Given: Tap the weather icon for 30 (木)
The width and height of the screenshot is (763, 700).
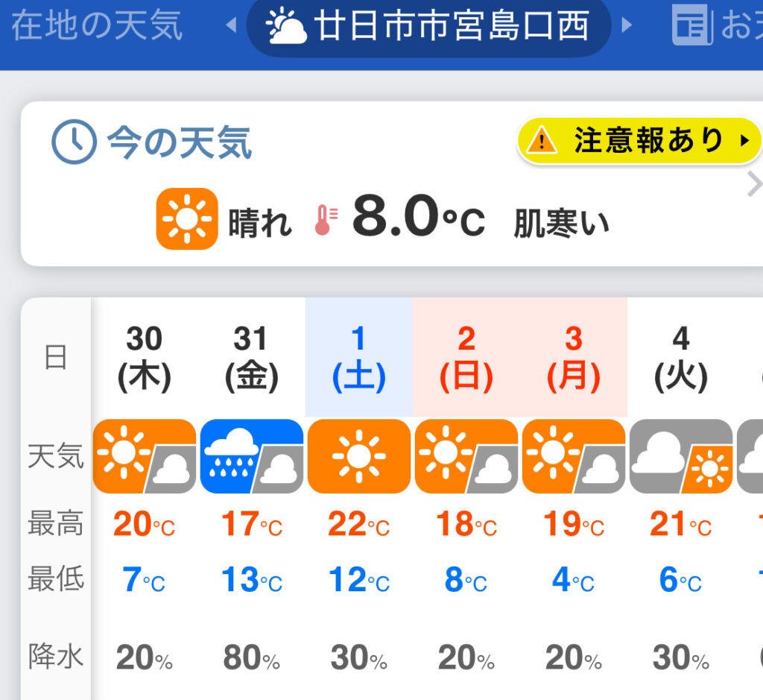Looking at the screenshot, I should coord(144,456).
